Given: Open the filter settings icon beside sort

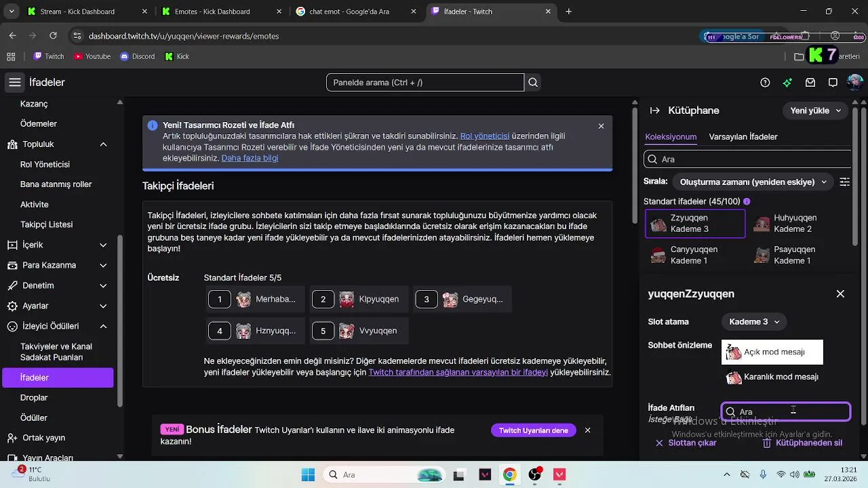Looking at the screenshot, I should click(844, 182).
